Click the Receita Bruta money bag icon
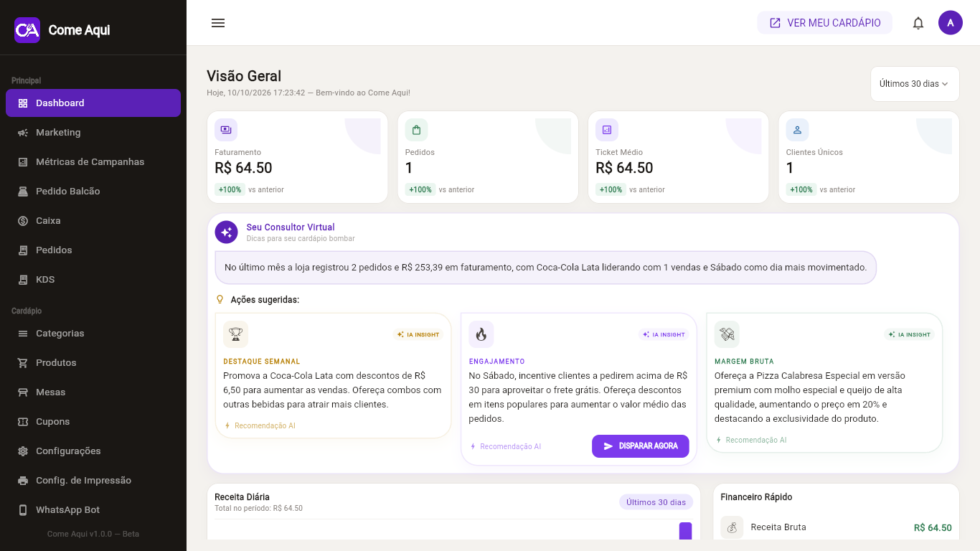 (x=732, y=527)
